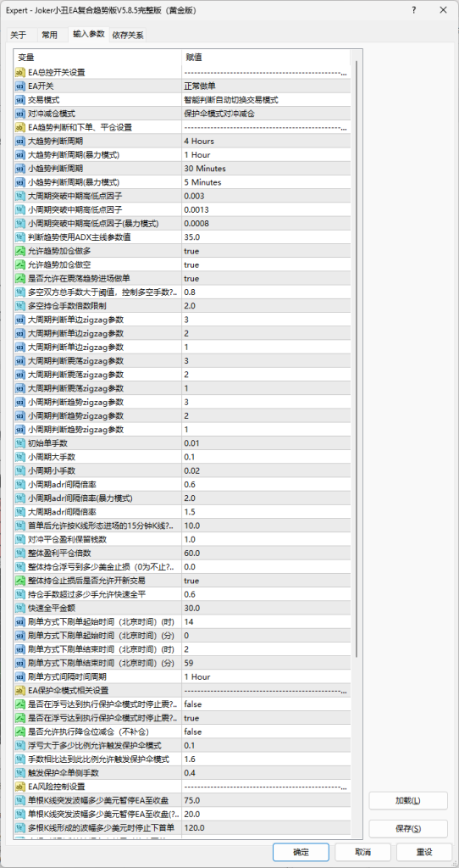
Task: Click the 取消 button
Action: (362, 852)
